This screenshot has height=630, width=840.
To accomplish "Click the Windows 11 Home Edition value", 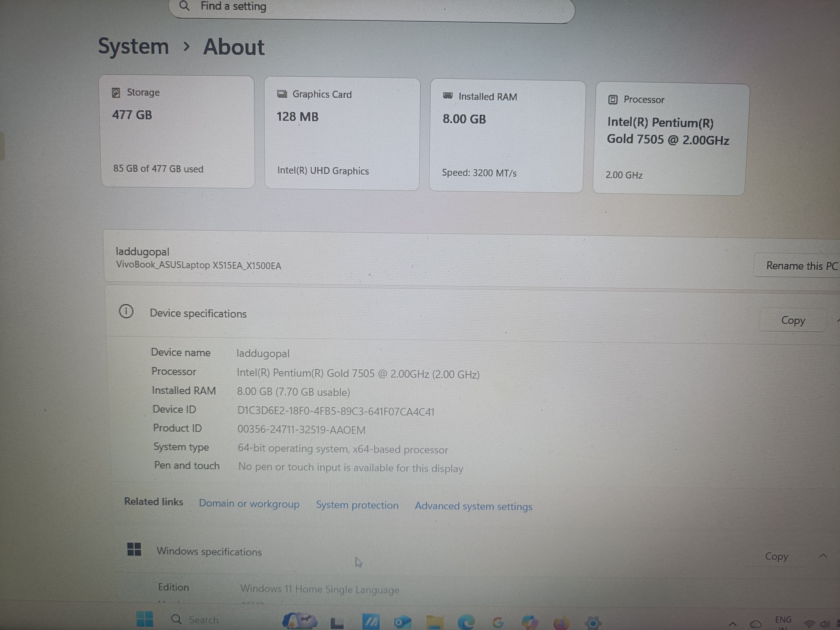I will [320, 589].
